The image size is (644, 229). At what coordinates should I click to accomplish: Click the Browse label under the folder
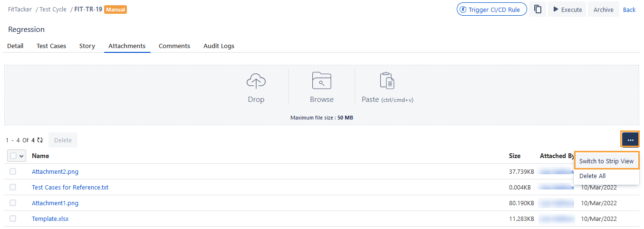(x=322, y=100)
